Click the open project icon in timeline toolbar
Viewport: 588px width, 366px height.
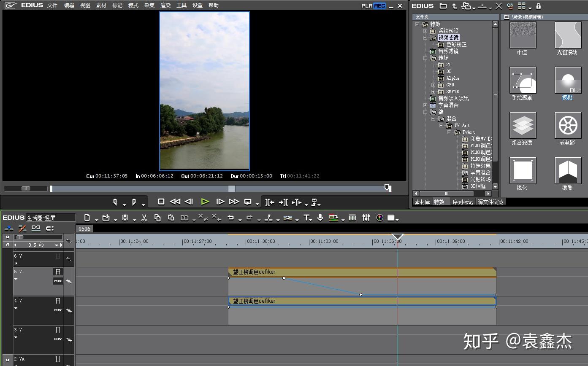(106, 218)
